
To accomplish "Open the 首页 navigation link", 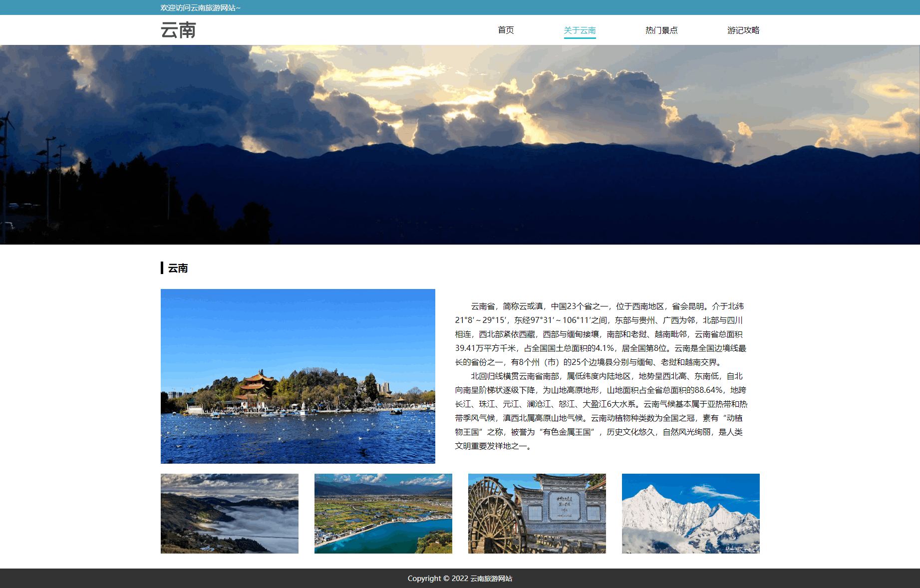I will coord(506,30).
